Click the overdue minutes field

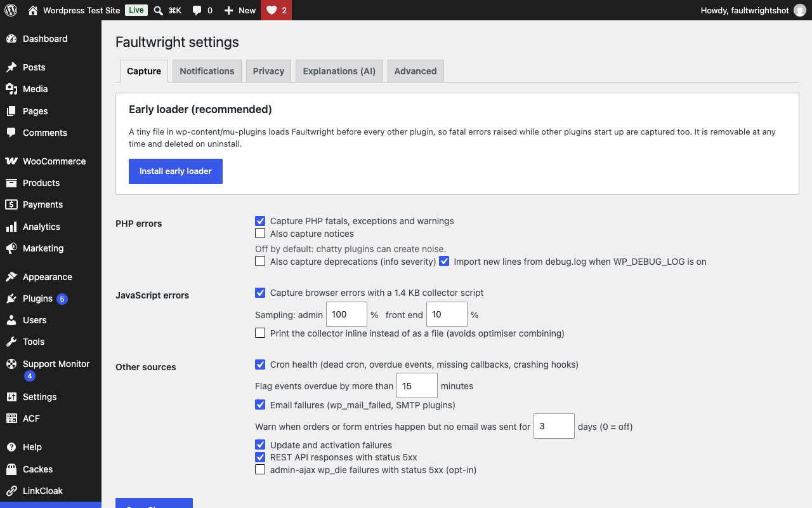417,385
